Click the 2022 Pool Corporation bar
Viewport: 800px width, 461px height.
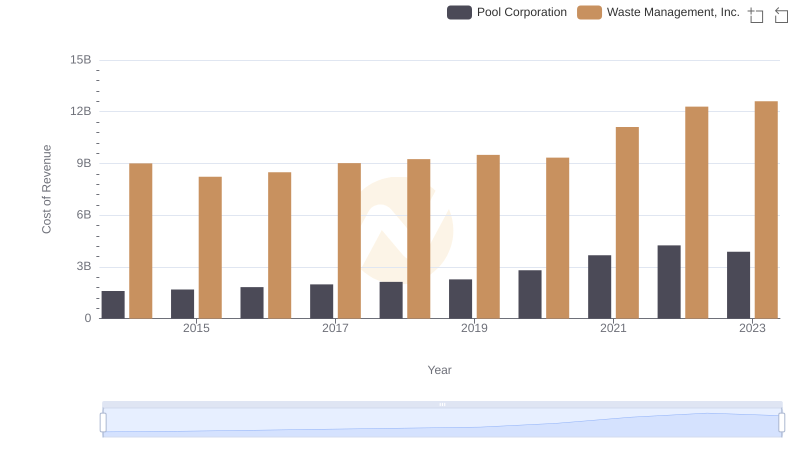[669, 282]
